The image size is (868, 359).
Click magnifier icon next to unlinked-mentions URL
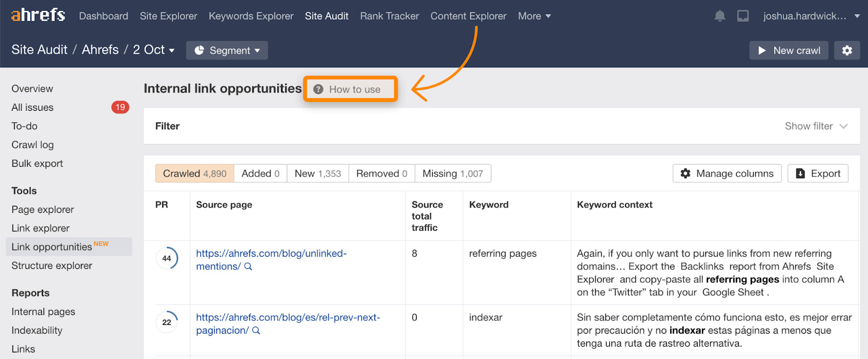click(x=248, y=267)
